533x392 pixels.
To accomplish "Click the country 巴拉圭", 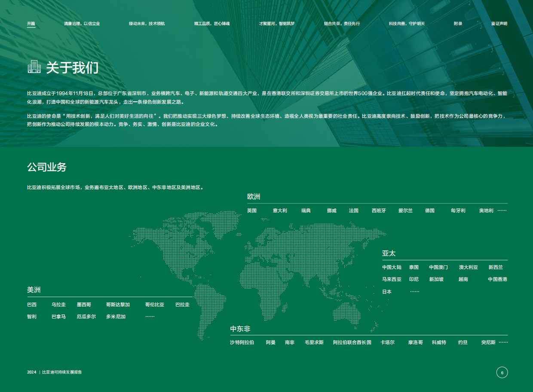I will pos(182,304).
